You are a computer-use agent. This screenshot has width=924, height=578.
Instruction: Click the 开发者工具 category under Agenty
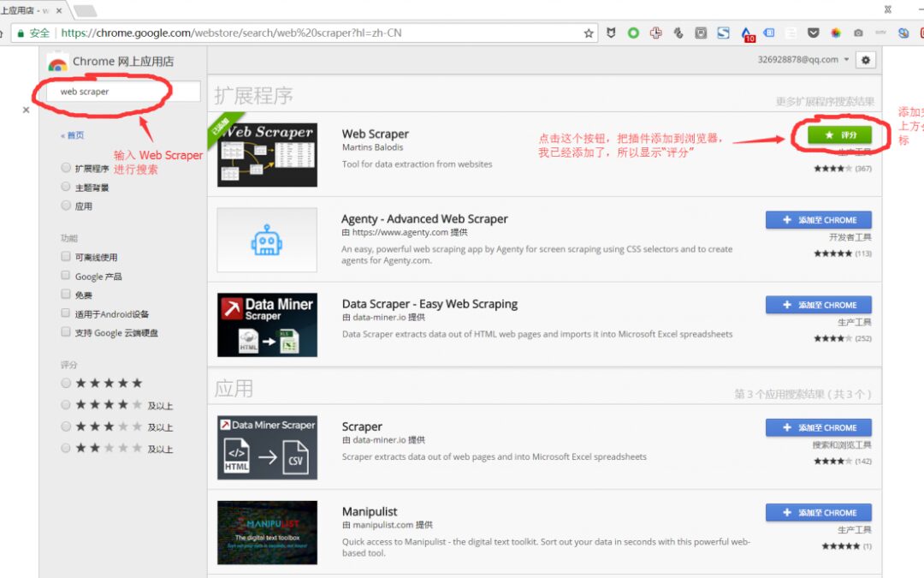[x=850, y=237]
